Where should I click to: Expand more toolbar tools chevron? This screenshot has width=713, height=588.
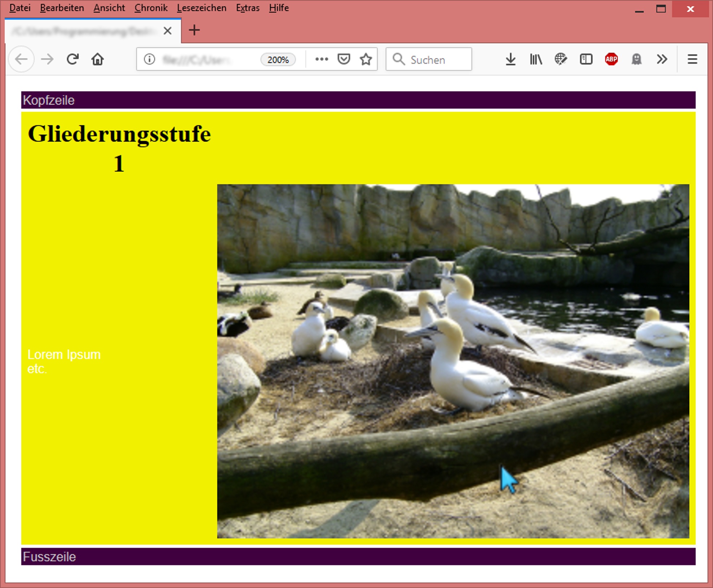[662, 59]
